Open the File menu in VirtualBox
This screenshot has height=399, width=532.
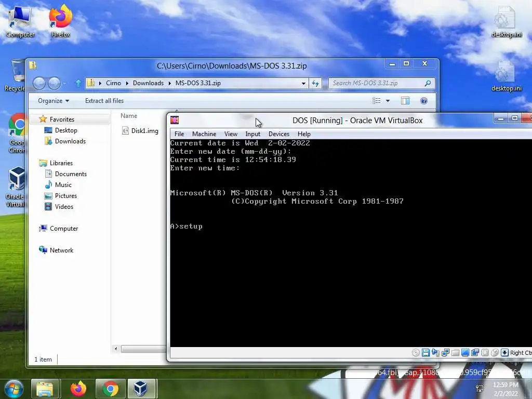179,134
